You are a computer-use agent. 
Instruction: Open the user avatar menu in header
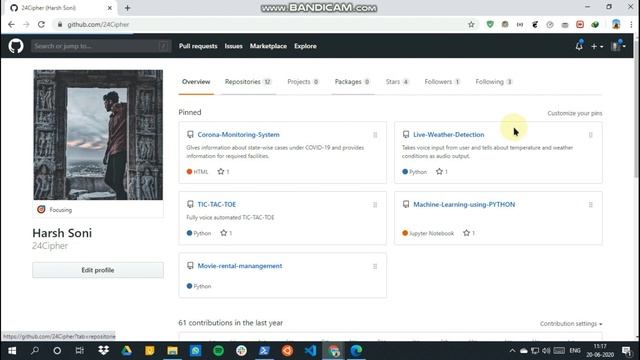tap(618, 46)
